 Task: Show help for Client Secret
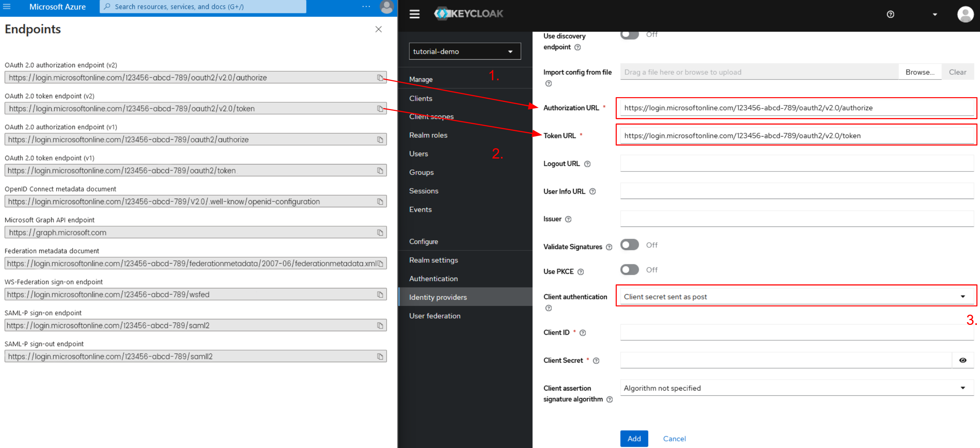tap(596, 361)
